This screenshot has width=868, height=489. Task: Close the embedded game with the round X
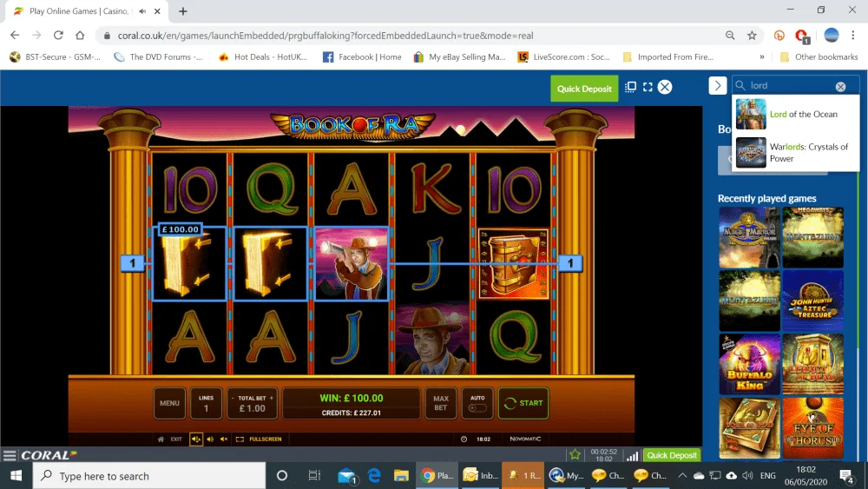(665, 87)
